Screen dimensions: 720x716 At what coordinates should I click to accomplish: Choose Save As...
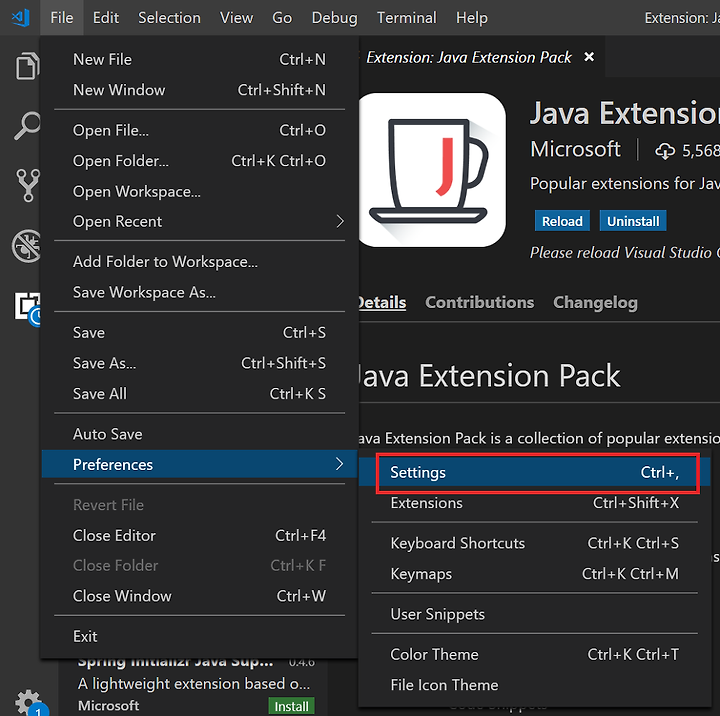[199, 363]
